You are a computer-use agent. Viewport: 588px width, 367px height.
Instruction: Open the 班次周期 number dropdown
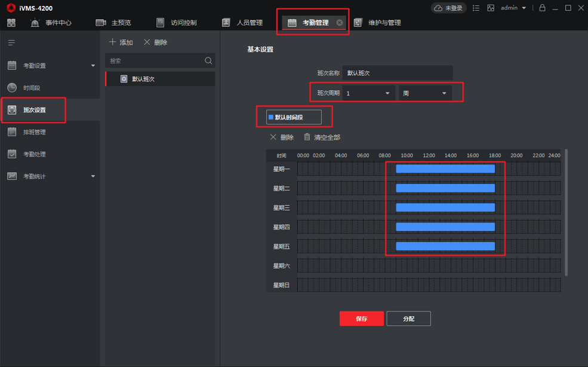368,93
